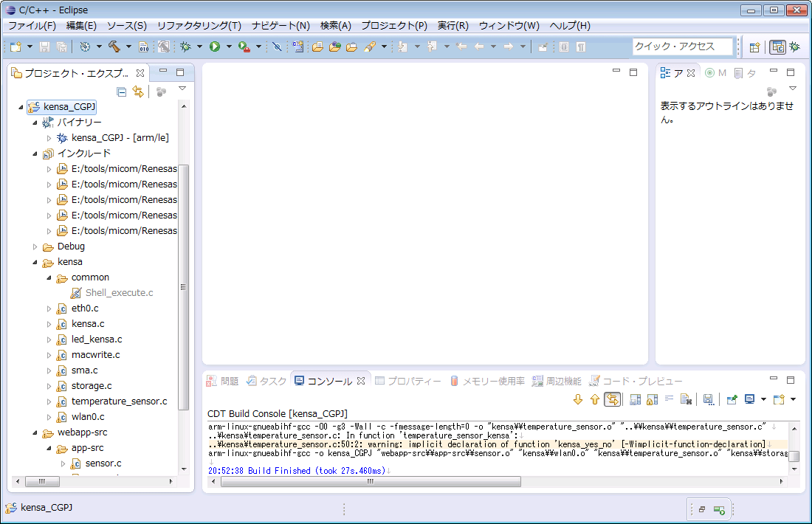Screen dimensions: 812x524
Task: Open the ウィンドウ(W) menu
Action: coord(509,26)
